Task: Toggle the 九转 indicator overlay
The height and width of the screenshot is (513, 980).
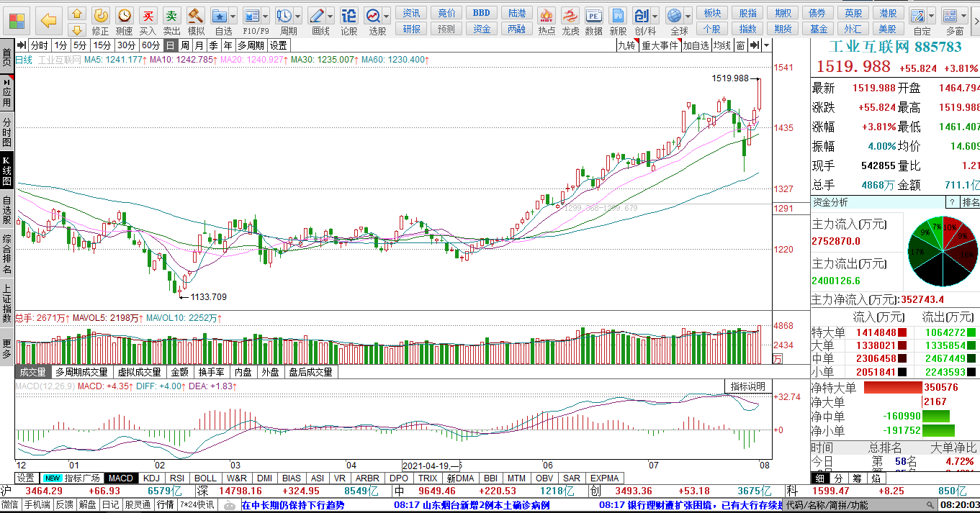Action: click(626, 45)
